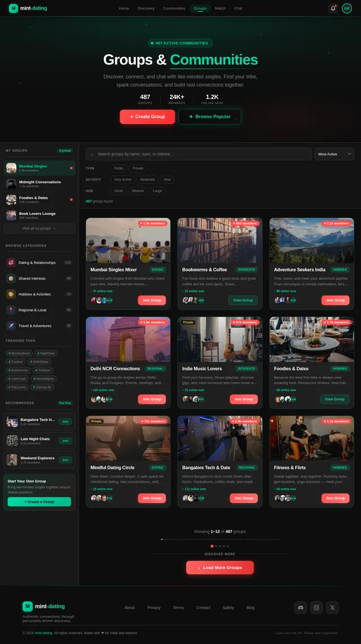This screenshot has width=361, height=644.
Task: Click the mint-dating M logo in header
Action: coord(14,8)
